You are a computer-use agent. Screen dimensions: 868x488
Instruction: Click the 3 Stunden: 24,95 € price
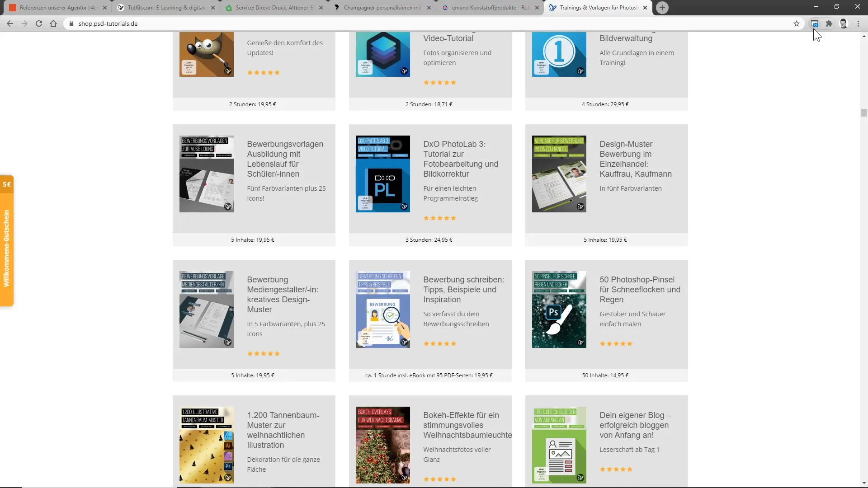[x=429, y=240]
